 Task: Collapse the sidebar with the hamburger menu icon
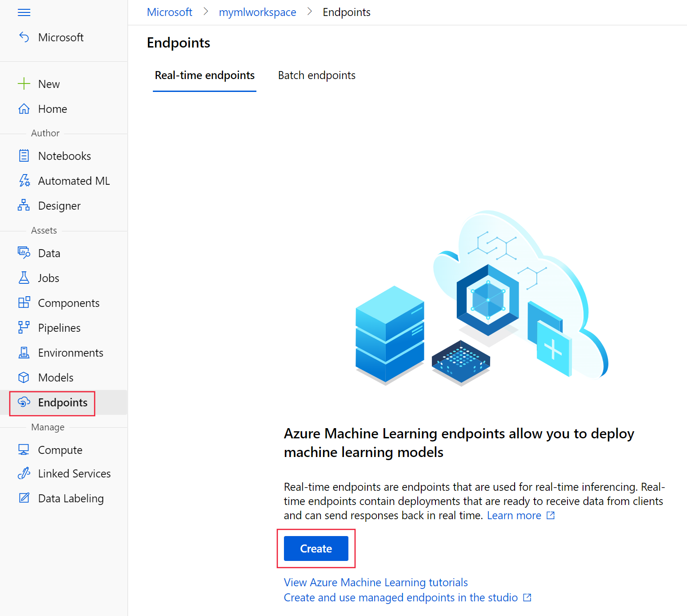(24, 12)
